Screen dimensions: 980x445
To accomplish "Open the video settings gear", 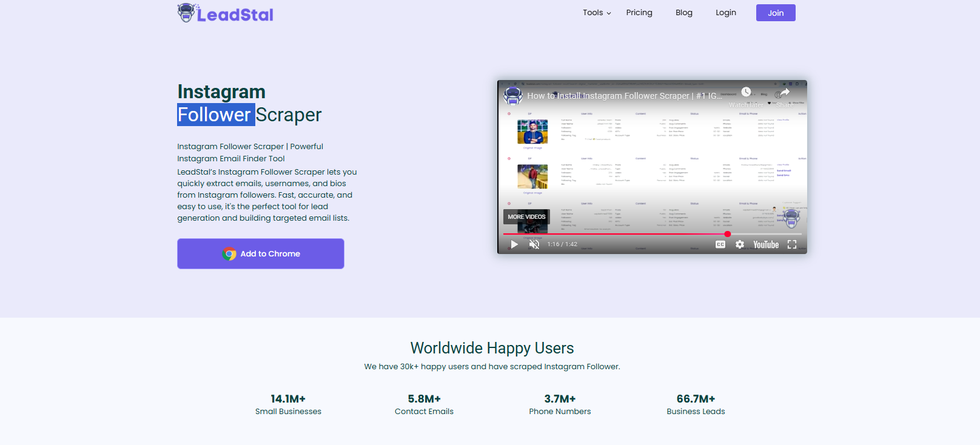I will click(x=740, y=244).
